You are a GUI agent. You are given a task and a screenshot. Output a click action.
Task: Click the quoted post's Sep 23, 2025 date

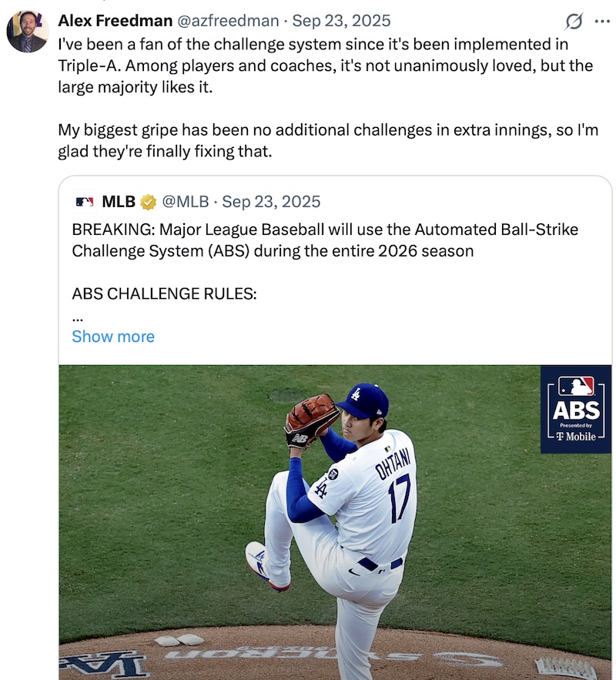[271, 203]
